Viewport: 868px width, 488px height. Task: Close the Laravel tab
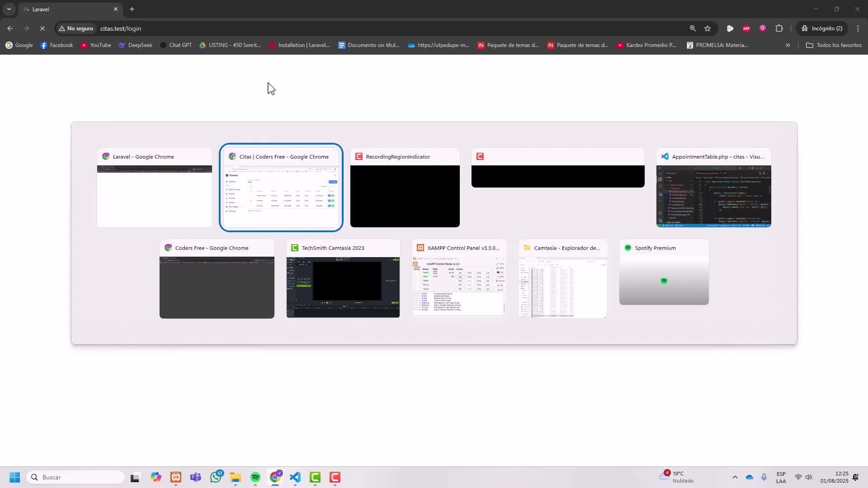pos(116,9)
